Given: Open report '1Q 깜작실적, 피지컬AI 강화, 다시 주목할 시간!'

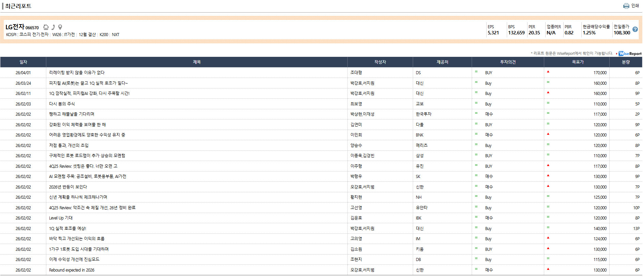Looking at the screenshot, I should [89, 93].
